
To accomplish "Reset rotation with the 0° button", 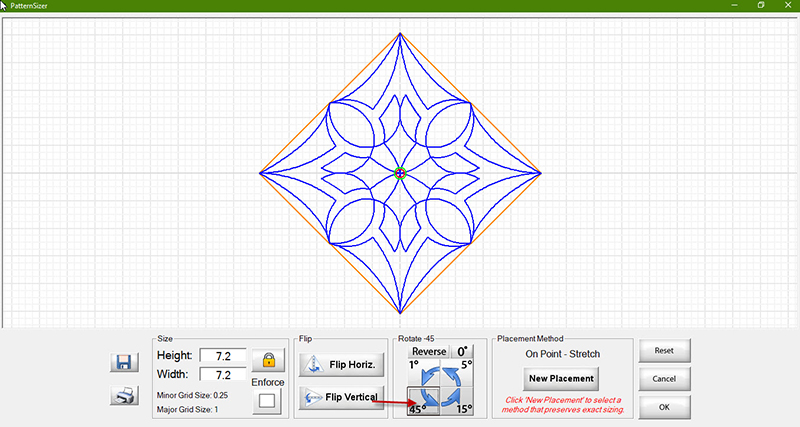I will [x=461, y=351].
